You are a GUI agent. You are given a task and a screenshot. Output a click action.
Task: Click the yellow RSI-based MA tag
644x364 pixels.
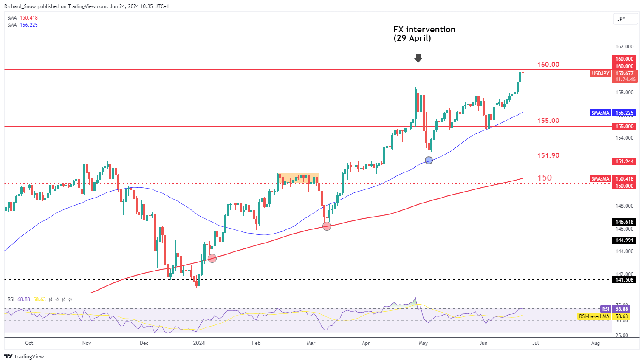[x=595, y=316]
